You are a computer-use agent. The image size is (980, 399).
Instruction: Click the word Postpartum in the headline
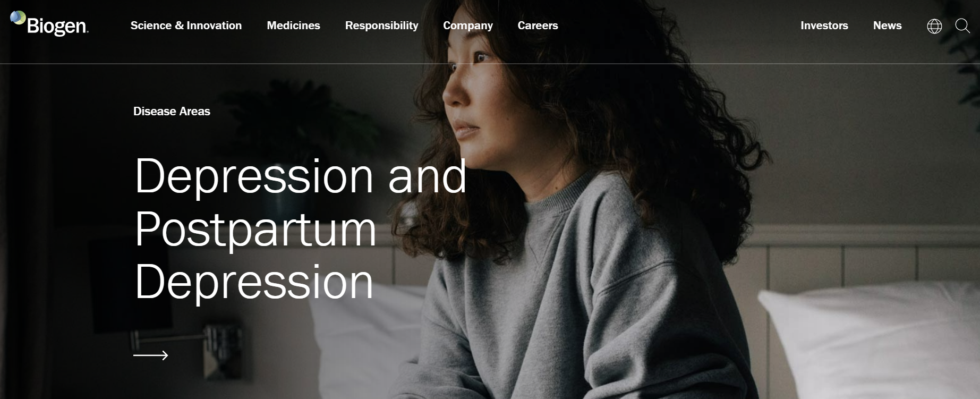click(255, 230)
